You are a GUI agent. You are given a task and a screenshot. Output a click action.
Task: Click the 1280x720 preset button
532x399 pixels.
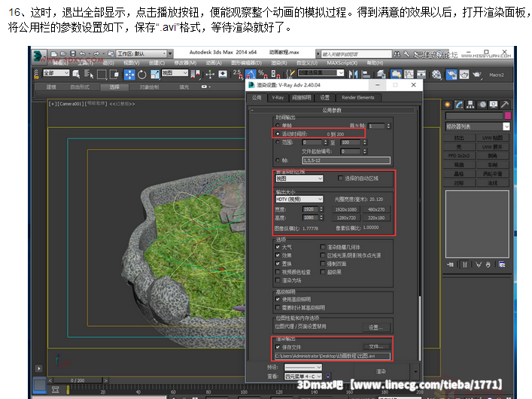pyautogui.click(x=345, y=218)
